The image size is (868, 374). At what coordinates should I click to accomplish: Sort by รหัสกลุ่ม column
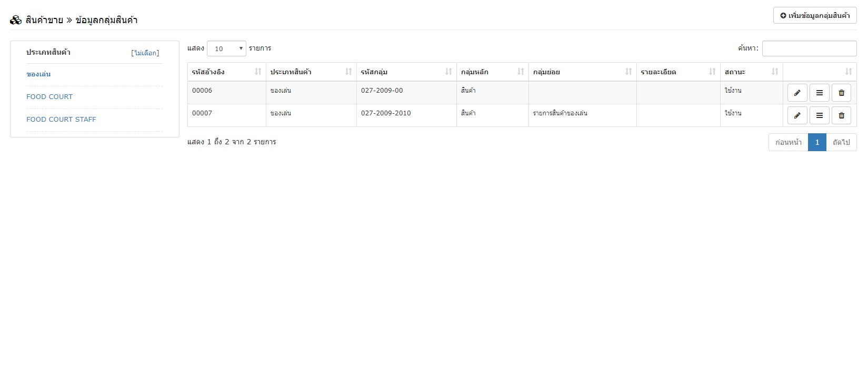tap(406, 72)
